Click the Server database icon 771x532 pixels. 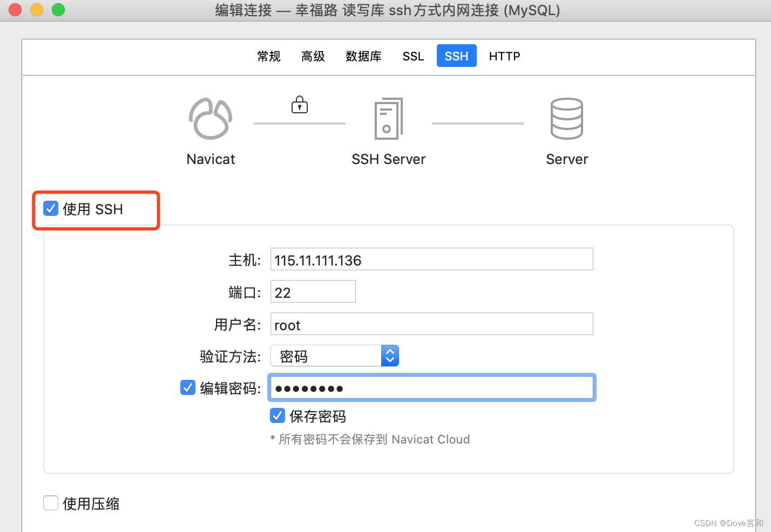click(x=567, y=119)
